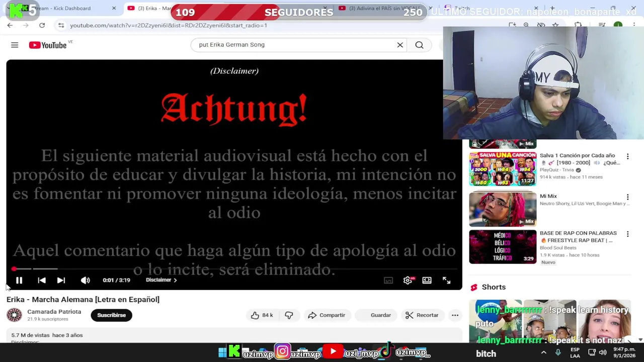This screenshot has height=362, width=644.
Task: Switch to the Kick Dashboard tab
Action: click(63, 8)
